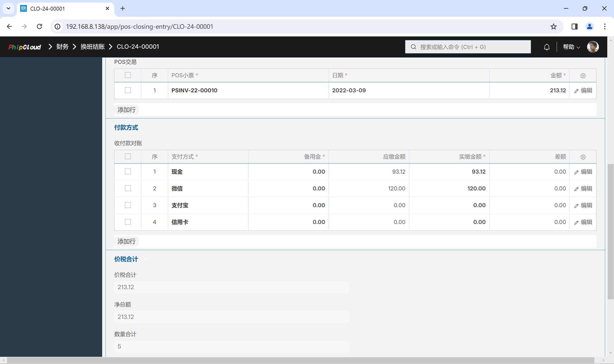Click the 信用卡 payment method cell

pos(208,222)
